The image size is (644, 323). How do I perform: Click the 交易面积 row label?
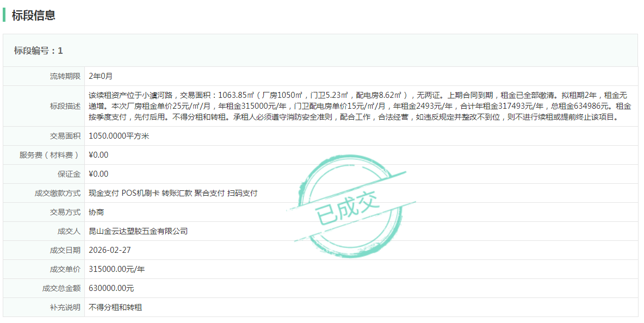[65, 136]
